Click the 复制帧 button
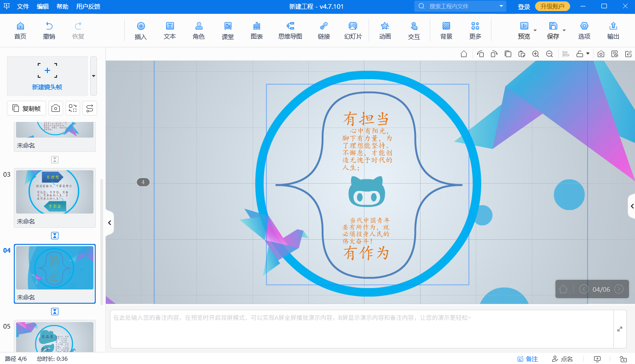Image resolution: width=635 pixels, height=364 pixels. pyautogui.click(x=27, y=108)
